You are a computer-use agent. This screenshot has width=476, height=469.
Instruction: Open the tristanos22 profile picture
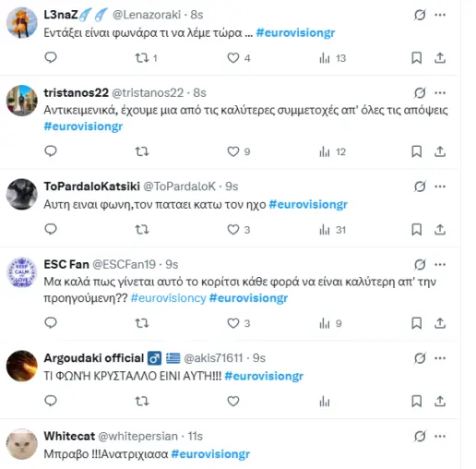(x=22, y=101)
